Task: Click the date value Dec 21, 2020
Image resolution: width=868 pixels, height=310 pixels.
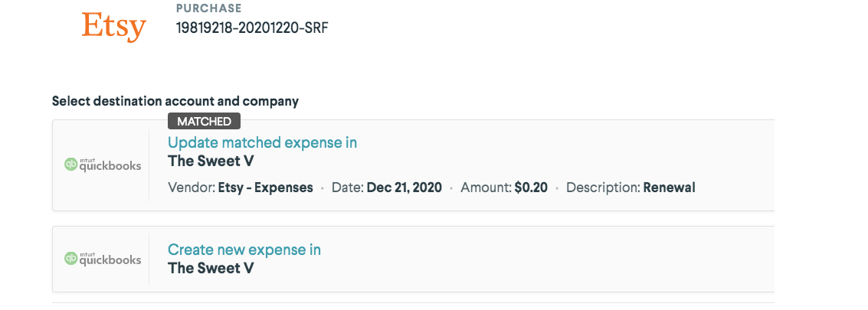Action: pos(405,188)
